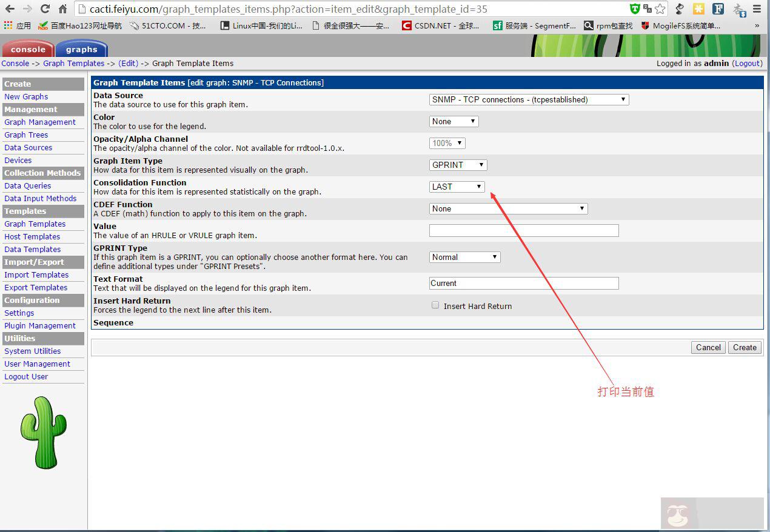The height and width of the screenshot is (532, 770).
Task: Click the Graph Templates breadcrumb link
Action: click(73, 63)
